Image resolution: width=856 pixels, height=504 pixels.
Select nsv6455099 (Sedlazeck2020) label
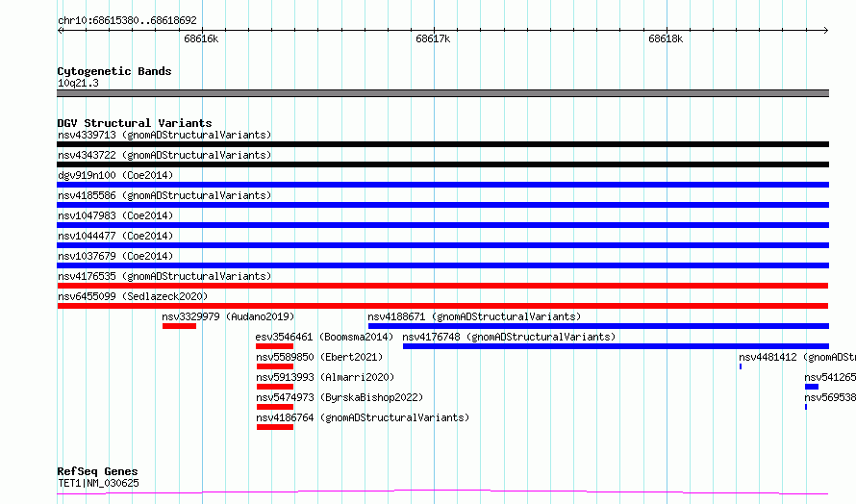(x=133, y=296)
